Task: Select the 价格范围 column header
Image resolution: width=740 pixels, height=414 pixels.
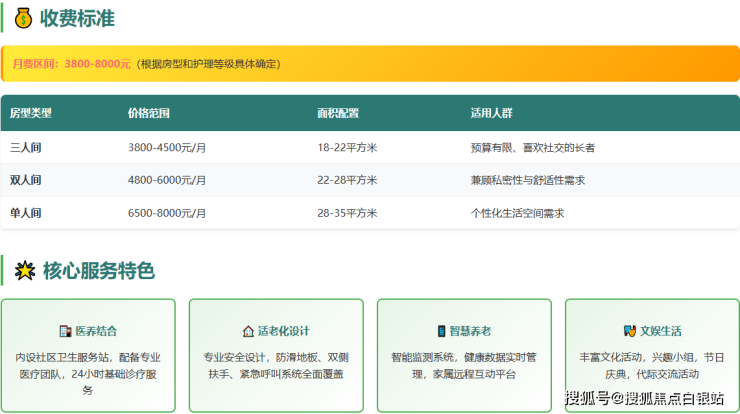Action: click(x=149, y=113)
